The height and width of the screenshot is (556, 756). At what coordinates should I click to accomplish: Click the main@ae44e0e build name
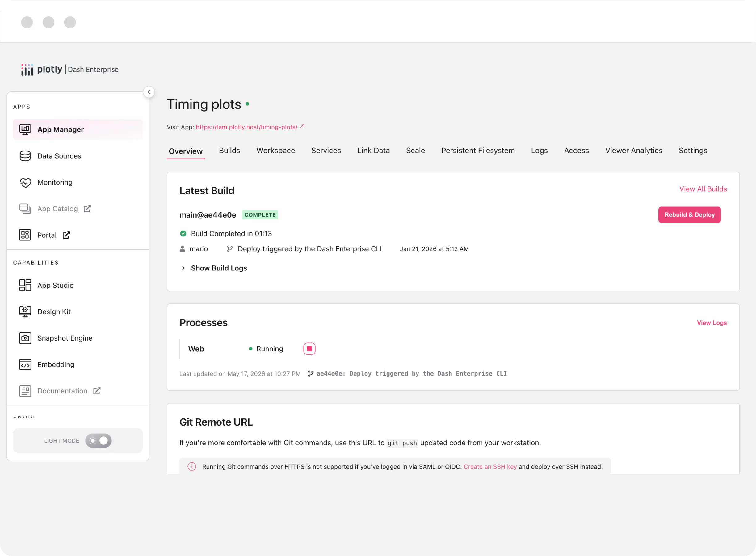coord(208,215)
